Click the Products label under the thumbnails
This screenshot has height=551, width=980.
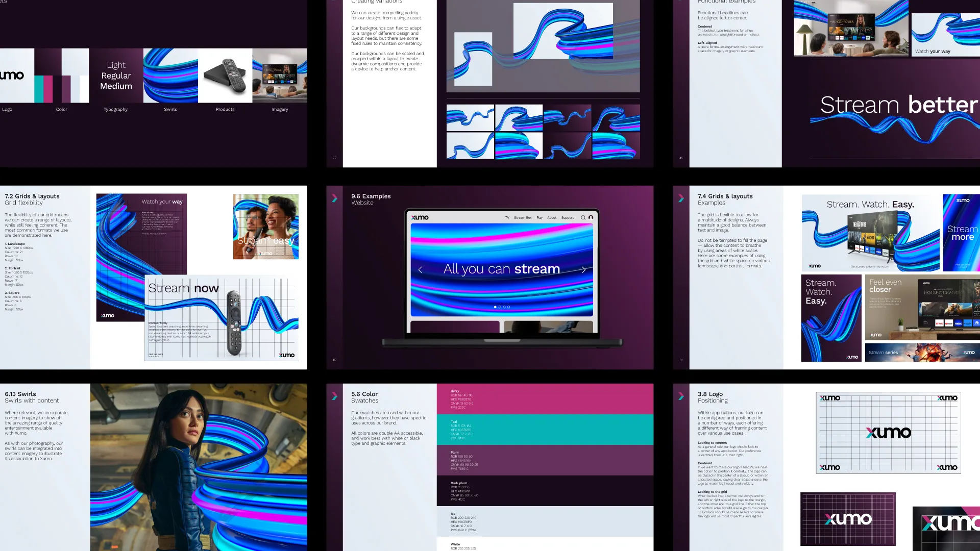[x=225, y=109]
